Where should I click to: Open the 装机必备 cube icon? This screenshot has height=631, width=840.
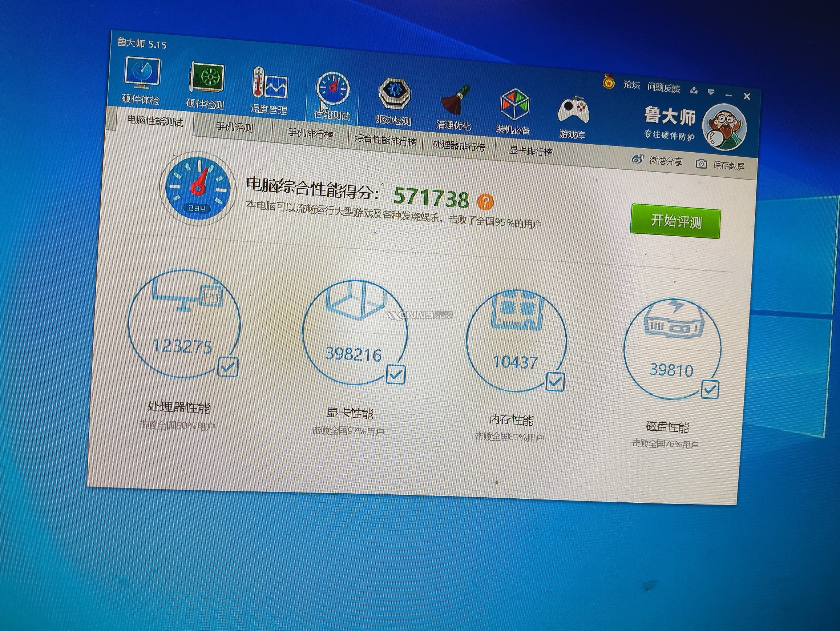click(x=513, y=111)
